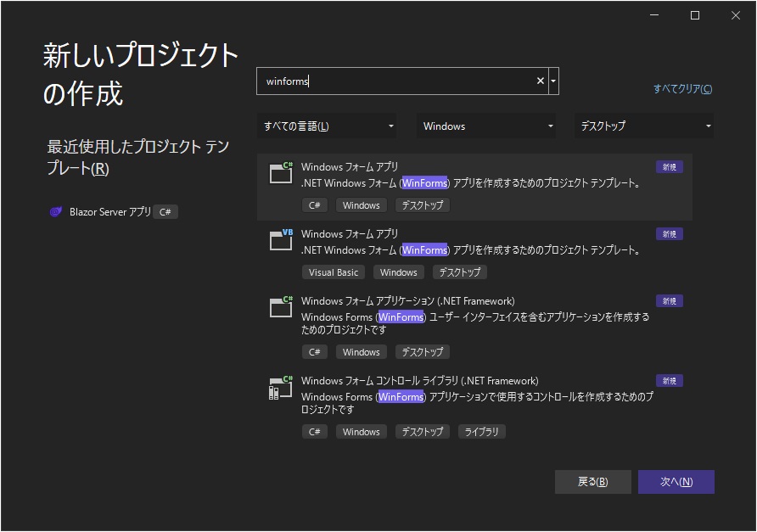757x532 pixels.
Task: Click the 新規 badge on the VB template
Action: [669, 234]
